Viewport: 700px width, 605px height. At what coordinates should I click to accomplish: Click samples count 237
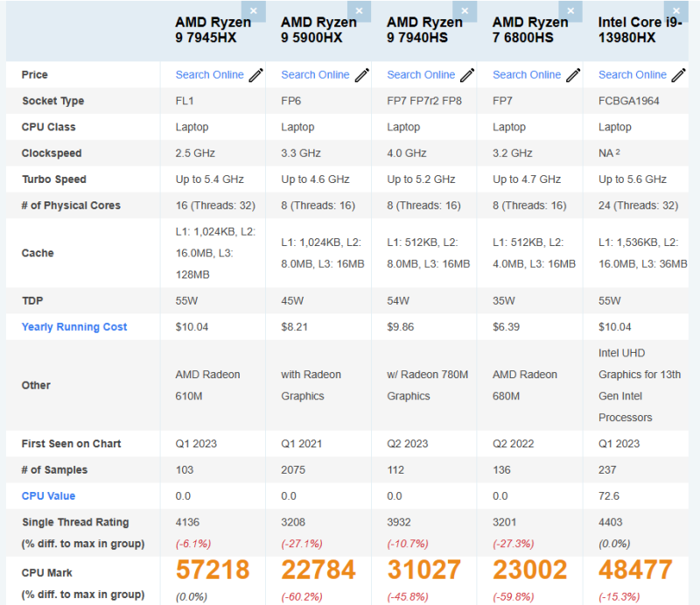point(607,470)
